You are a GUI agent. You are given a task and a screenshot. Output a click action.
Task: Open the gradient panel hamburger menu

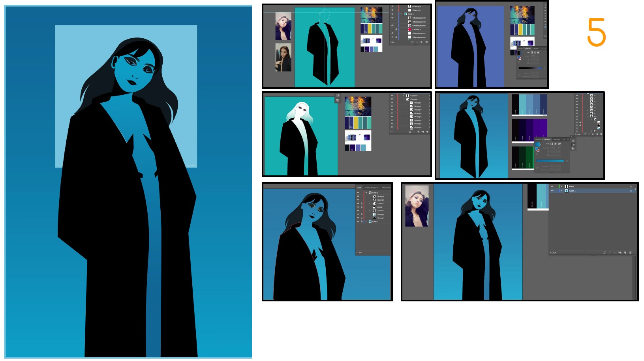coord(568,139)
